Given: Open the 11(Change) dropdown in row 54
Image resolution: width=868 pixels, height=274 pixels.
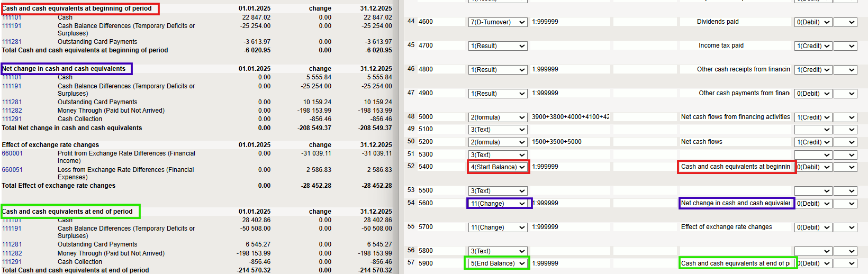Looking at the screenshot, I should 498,204.
